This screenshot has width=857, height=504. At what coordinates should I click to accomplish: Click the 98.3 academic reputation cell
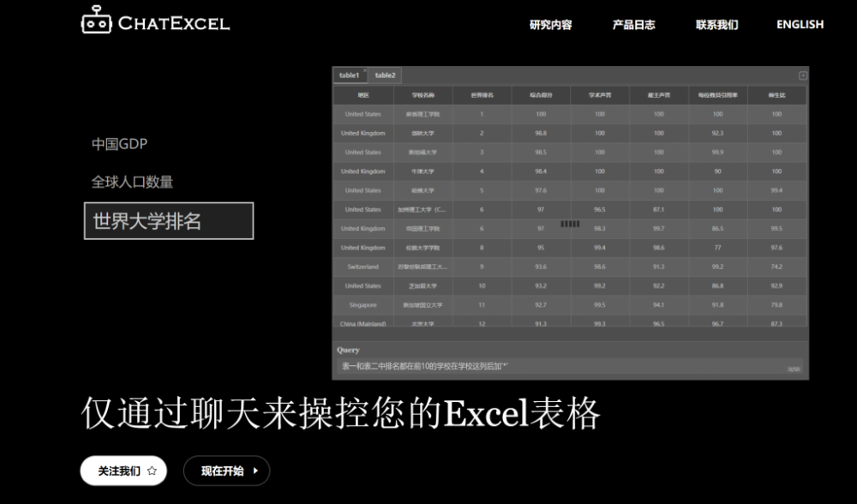(600, 229)
